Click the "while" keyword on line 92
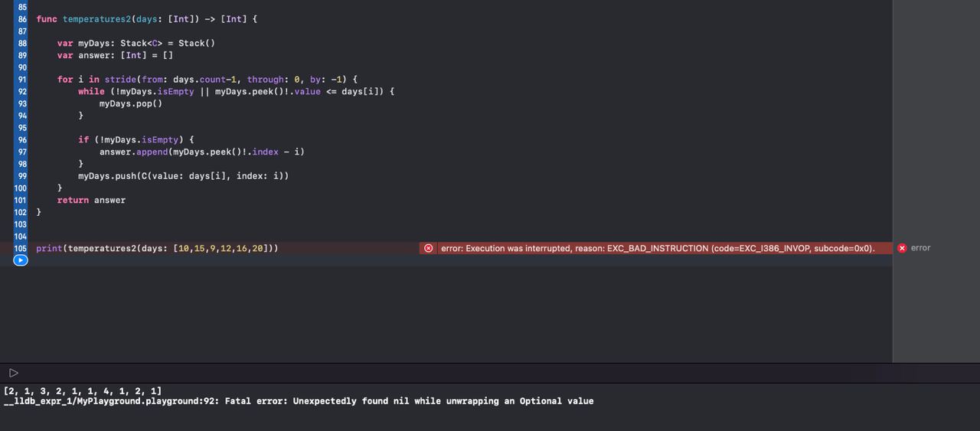The image size is (980, 431). 91,92
